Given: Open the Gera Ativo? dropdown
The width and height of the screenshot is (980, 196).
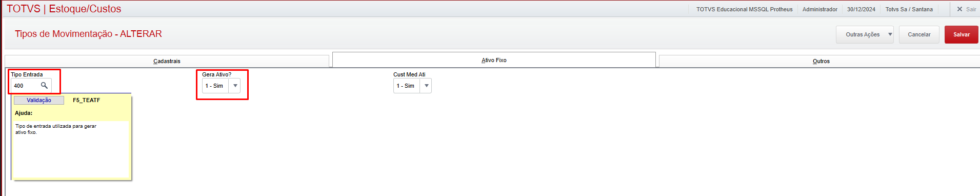Looking at the screenshot, I should pos(235,86).
